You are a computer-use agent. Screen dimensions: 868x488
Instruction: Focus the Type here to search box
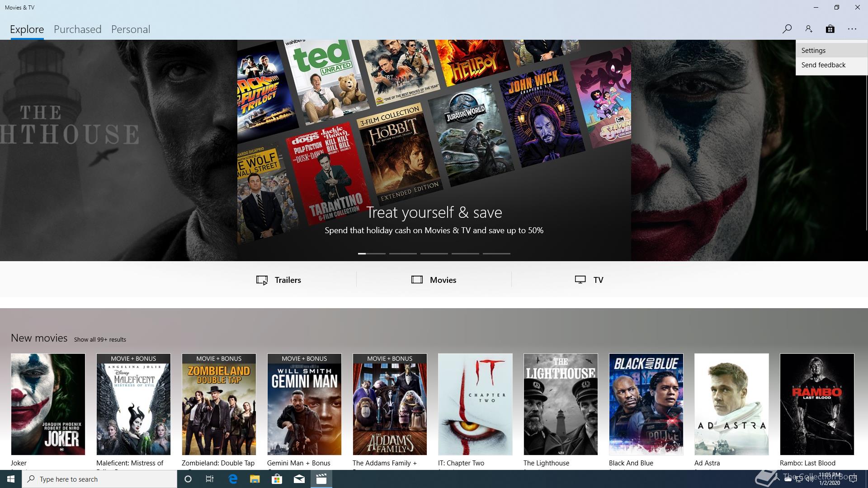[x=99, y=479]
